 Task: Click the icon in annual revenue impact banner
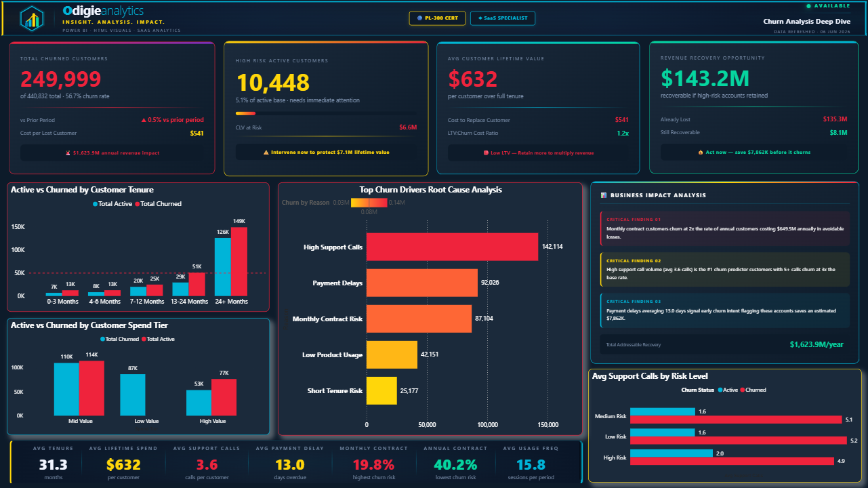(68, 153)
